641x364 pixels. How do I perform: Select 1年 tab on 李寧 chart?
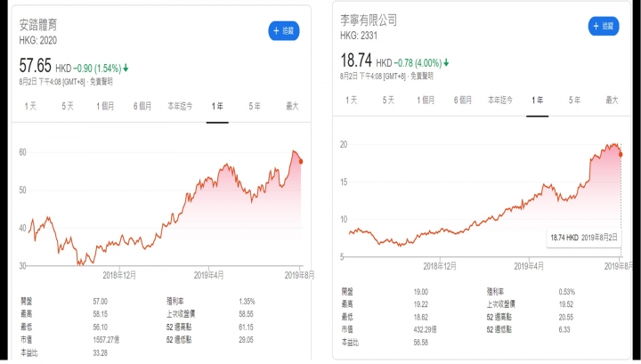[537, 100]
